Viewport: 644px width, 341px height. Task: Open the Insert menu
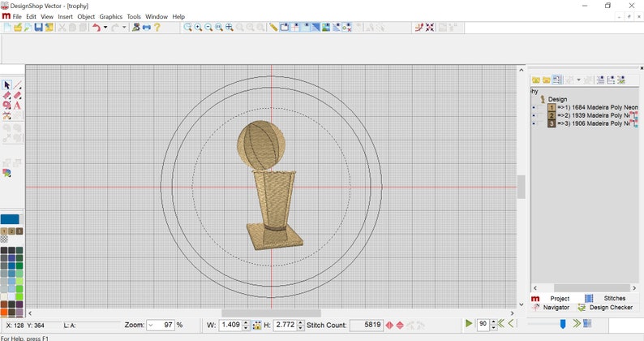tap(66, 16)
